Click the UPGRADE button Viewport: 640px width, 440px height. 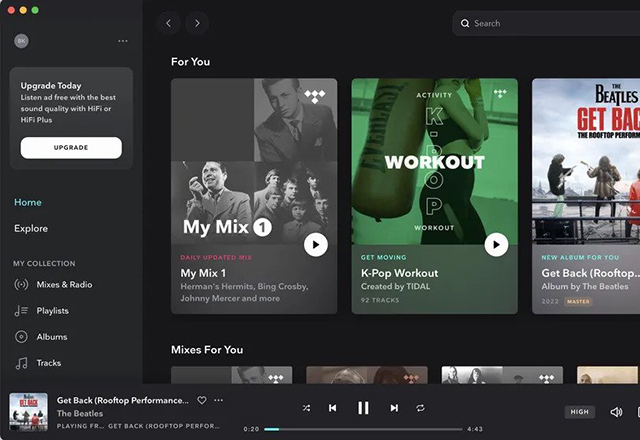click(71, 147)
